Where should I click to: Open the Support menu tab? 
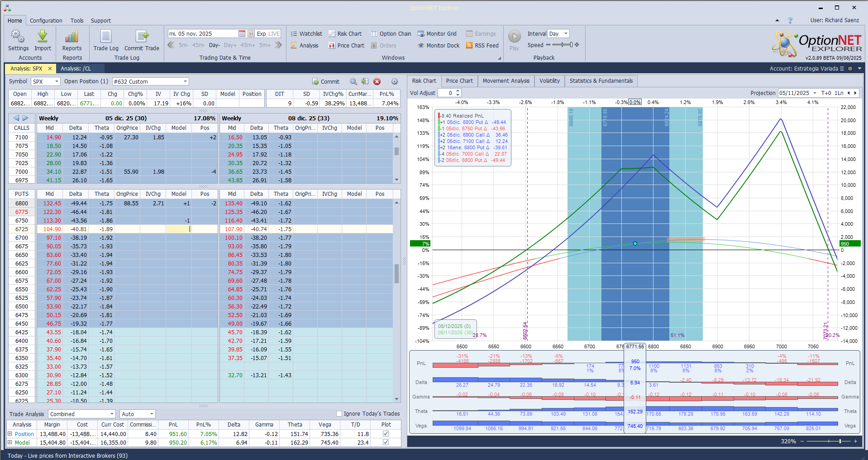point(101,20)
